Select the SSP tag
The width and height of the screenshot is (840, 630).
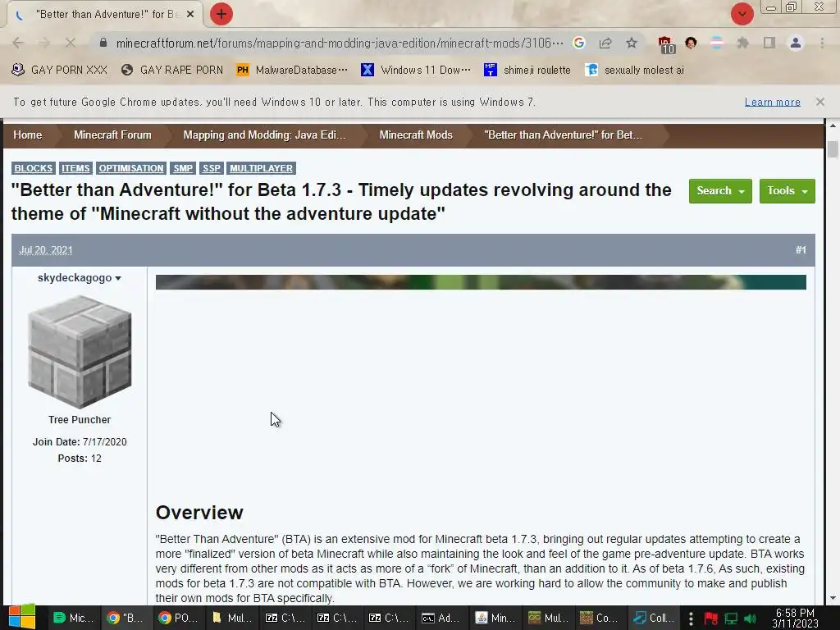pos(212,168)
